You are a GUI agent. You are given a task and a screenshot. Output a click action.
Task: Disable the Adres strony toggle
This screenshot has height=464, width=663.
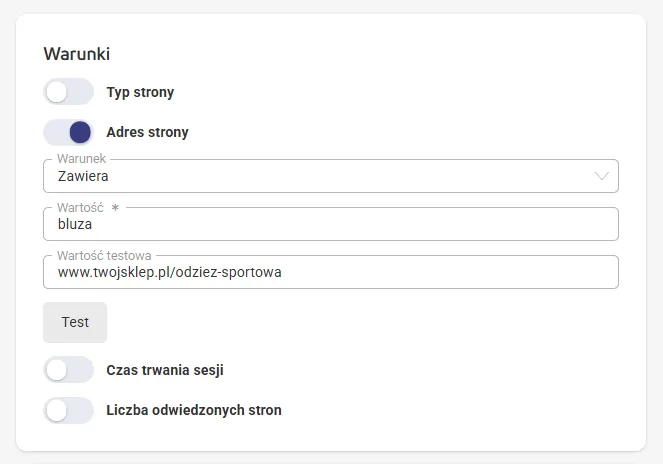coord(68,132)
